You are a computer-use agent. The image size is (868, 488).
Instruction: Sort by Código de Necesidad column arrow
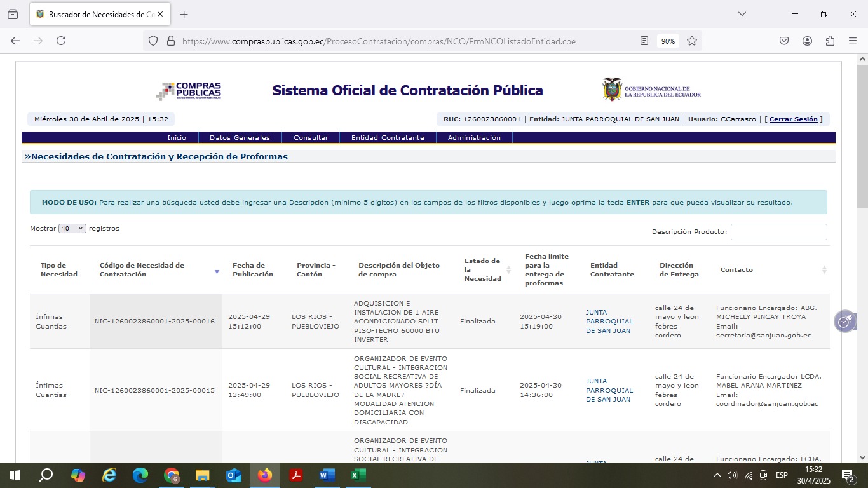(217, 271)
